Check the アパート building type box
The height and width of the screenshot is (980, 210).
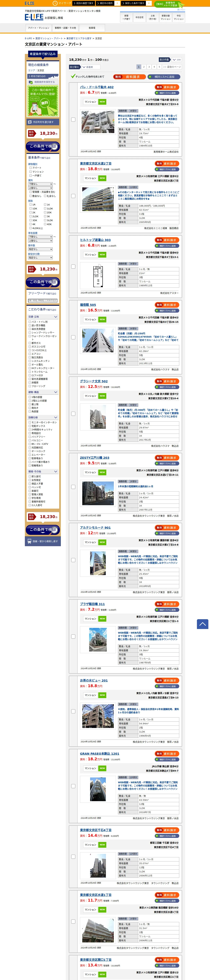pyautogui.click(x=30, y=168)
